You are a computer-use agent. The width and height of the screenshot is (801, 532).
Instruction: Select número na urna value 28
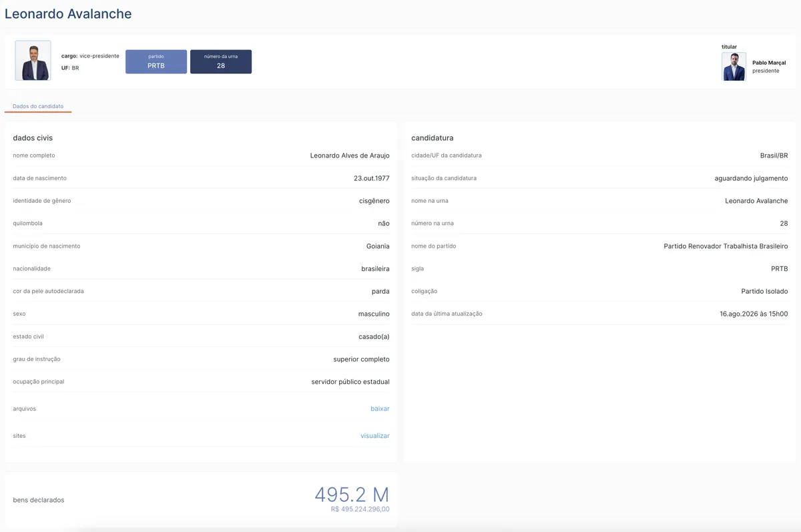784,224
